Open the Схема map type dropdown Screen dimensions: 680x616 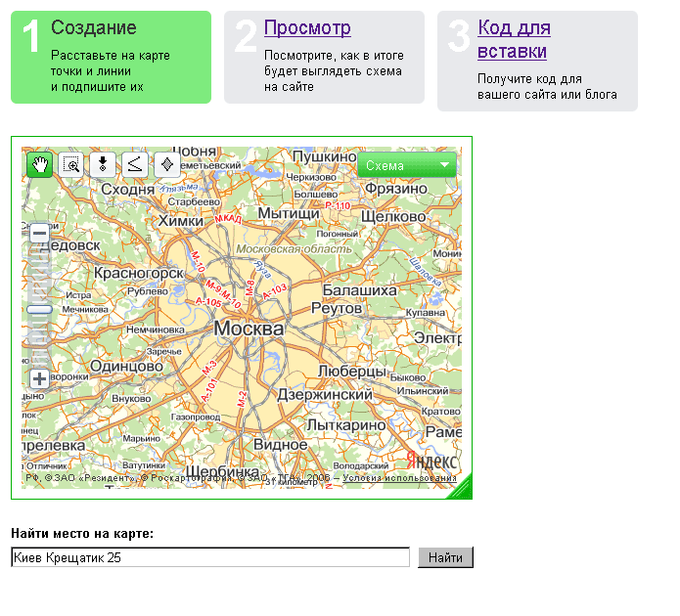407,165
